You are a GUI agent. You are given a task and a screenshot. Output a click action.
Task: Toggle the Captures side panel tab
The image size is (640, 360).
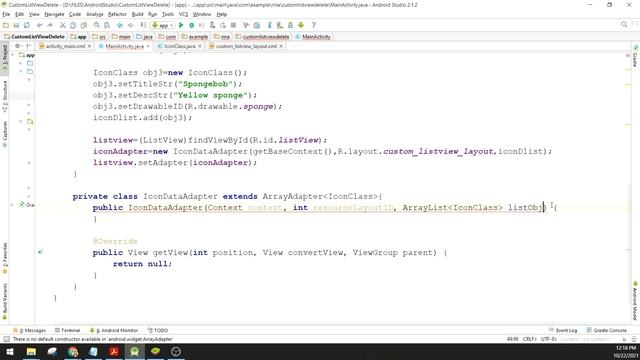pos(5,133)
